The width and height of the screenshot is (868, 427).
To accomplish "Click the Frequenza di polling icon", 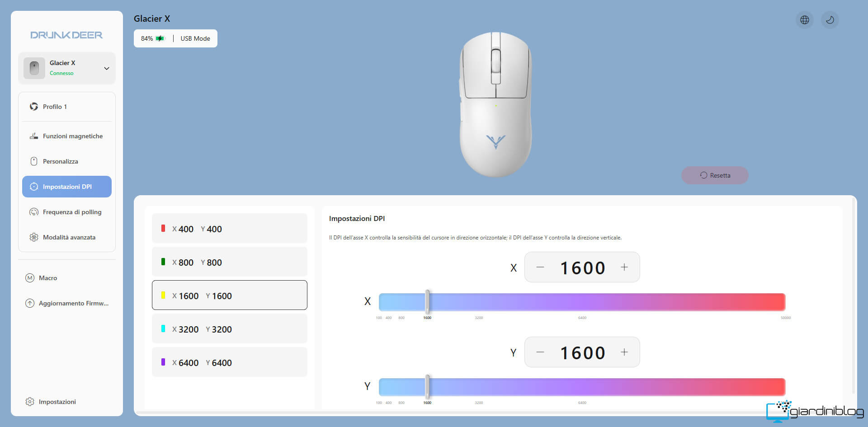I will click(x=34, y=212).
